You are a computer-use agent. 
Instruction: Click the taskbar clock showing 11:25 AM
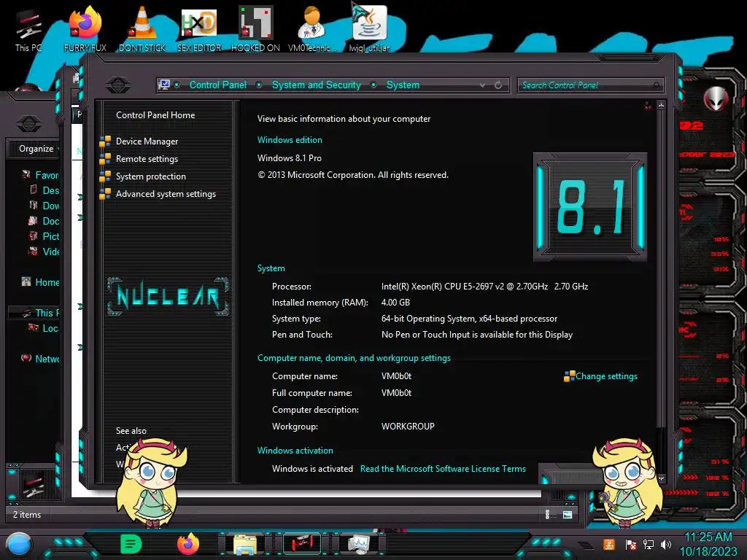click(x=708, y=545)
